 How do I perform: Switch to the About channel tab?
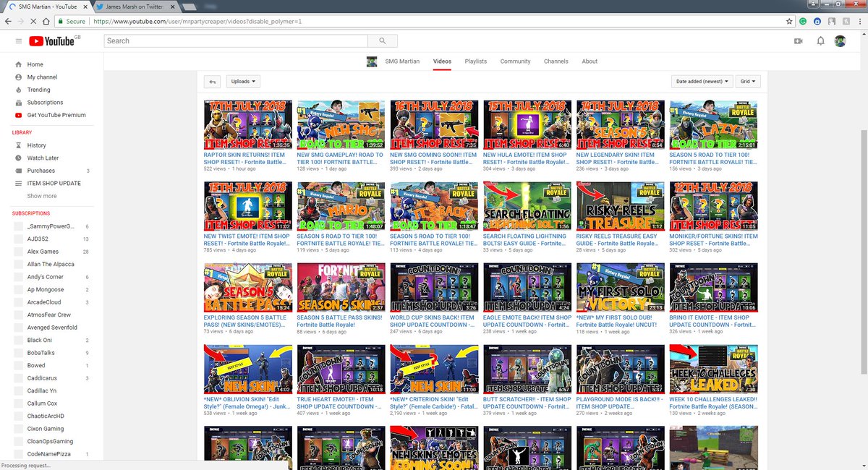point(590,61)
